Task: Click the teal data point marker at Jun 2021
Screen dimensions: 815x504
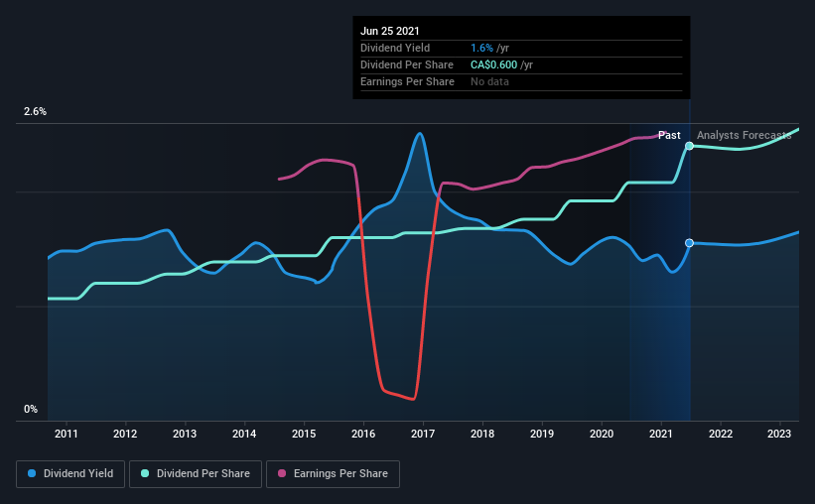Action: click(x=689, y=146)
